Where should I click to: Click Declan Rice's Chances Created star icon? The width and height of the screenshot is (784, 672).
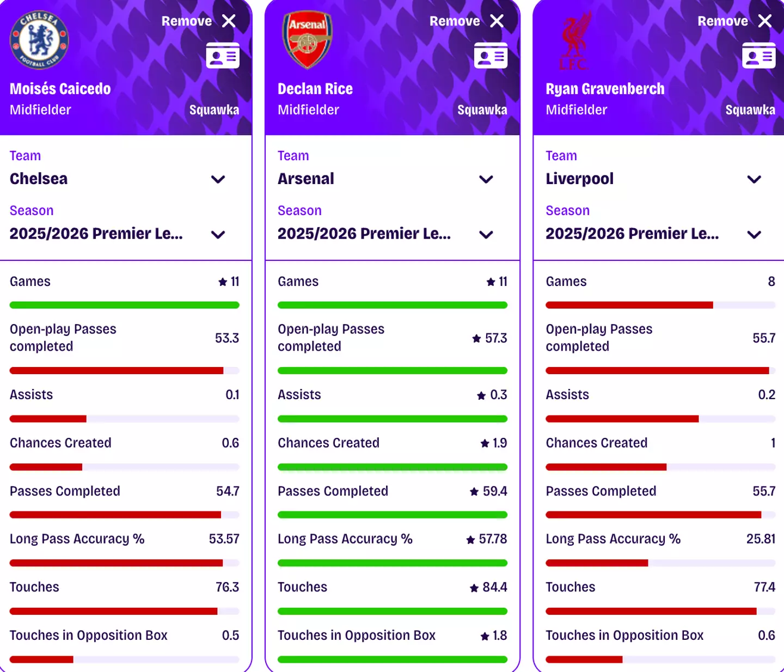coord(485,443)
